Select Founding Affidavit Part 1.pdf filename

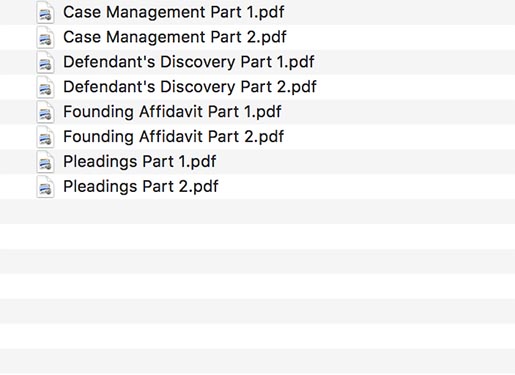pos(172,112)
